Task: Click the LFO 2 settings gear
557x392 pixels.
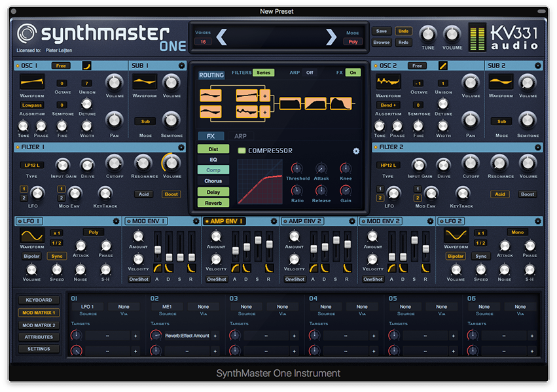Action: [538, 221]
